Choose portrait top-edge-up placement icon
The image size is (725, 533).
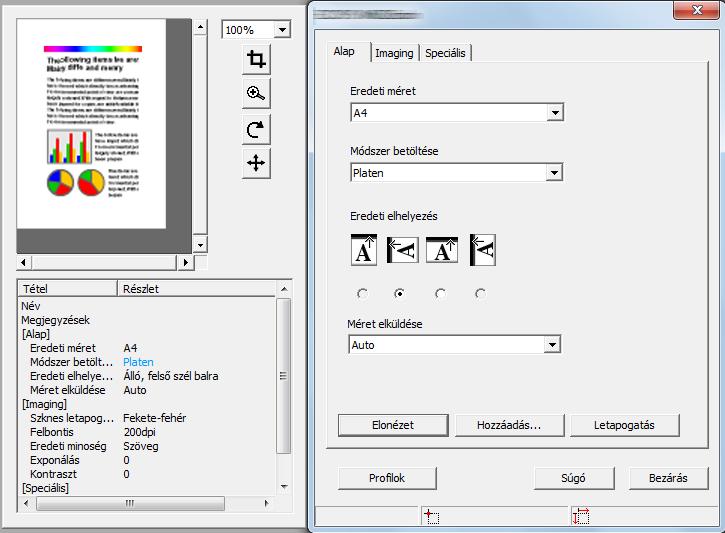364,250
